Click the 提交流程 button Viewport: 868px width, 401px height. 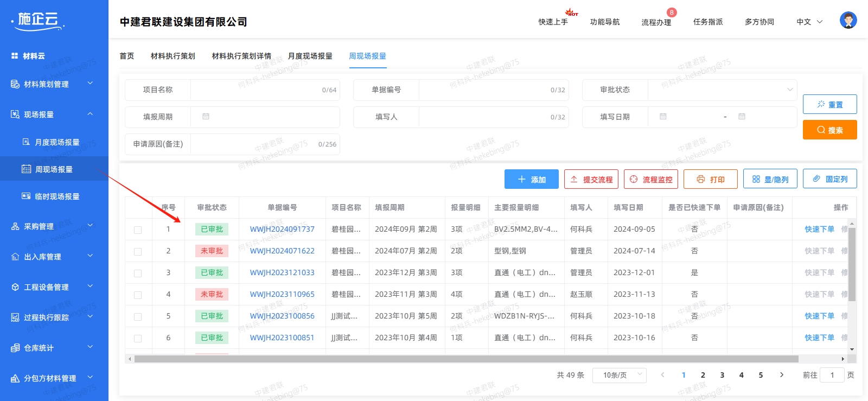[591, 179]
